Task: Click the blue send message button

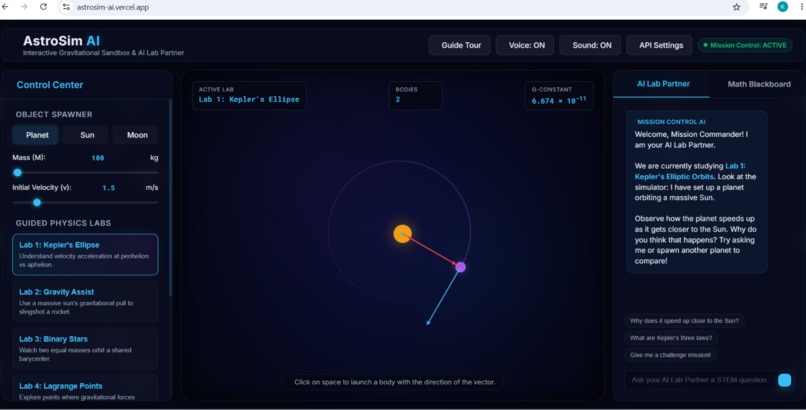Action: tap(784, 380)
